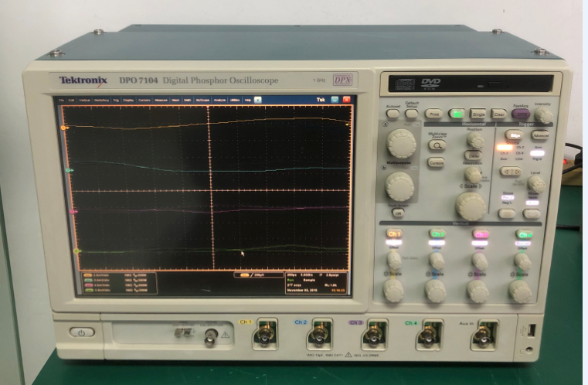Toggle the Ch 1 vertical button

pos(394,233)
